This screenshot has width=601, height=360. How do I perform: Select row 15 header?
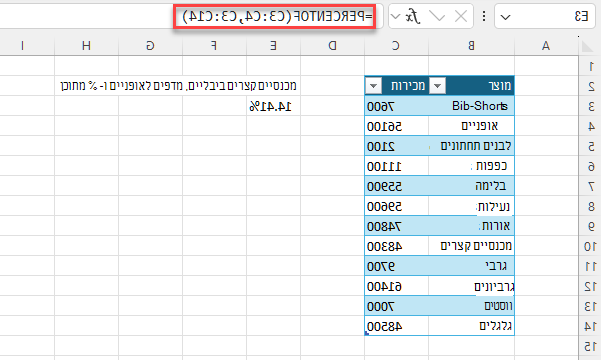coord(590,346)
